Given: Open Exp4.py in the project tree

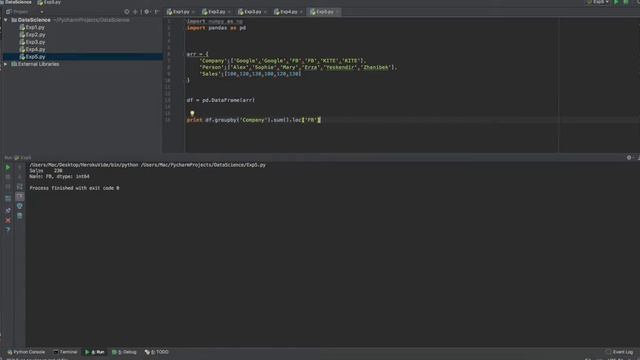Looking at the screenshot, I should 32,49.
